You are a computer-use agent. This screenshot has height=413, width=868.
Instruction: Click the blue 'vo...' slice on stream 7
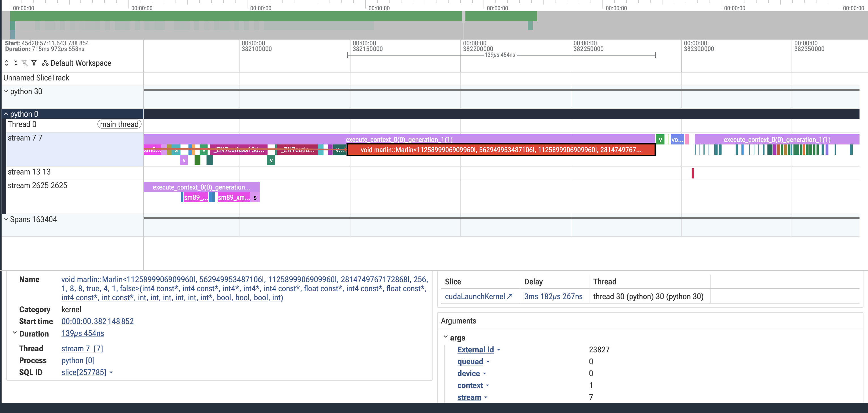(x=677, y=140)
